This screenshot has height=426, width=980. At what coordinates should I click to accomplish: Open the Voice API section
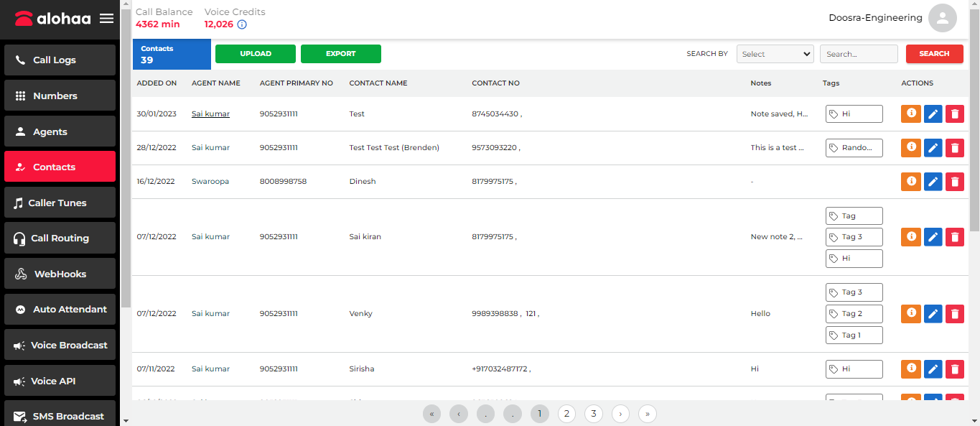pos(60,381)
